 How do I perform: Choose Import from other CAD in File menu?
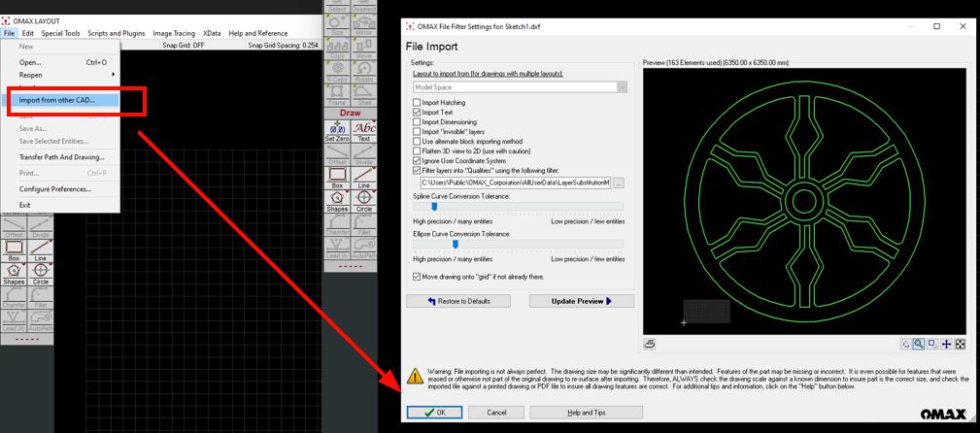coord(60,100)
